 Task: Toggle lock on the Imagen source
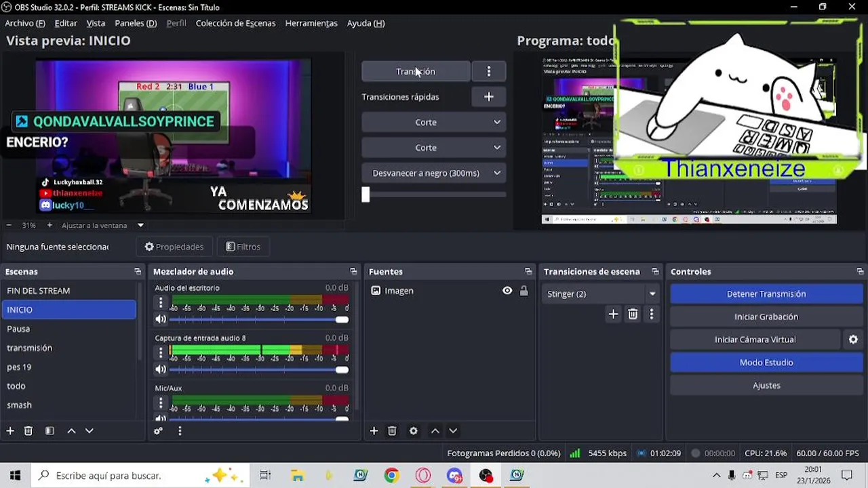coord(524,291)
